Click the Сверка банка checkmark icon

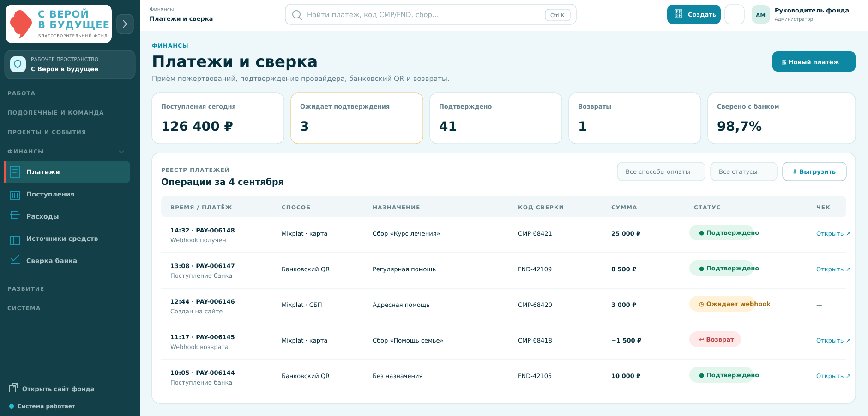(x=15, y=260)
